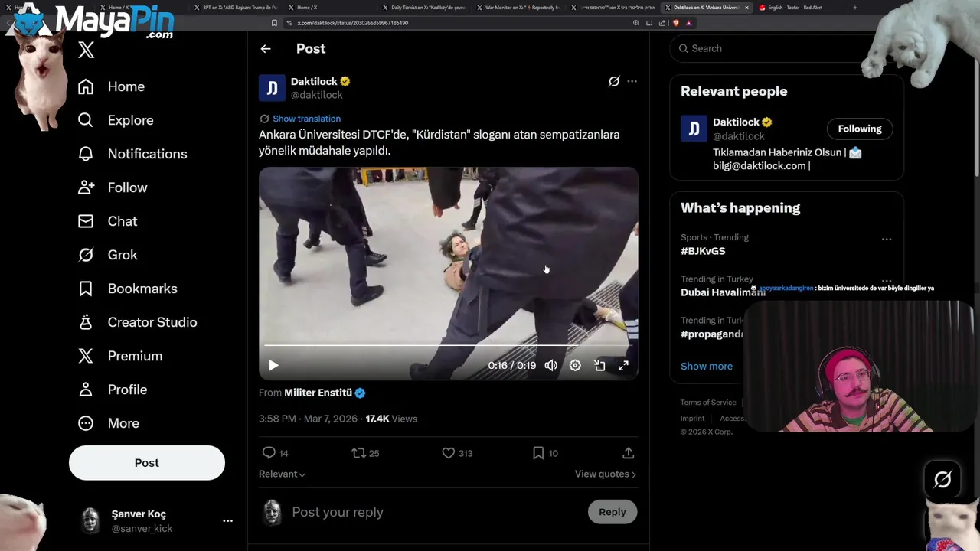Open the reply comment icon
Image resolution: width=980 pixels, height=551 pixels.
tap(269, 453)
